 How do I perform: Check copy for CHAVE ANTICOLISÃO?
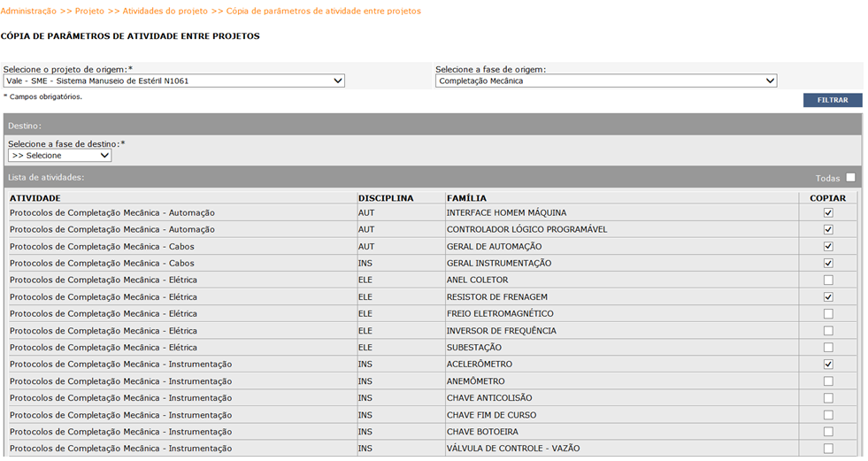[828, 398]
